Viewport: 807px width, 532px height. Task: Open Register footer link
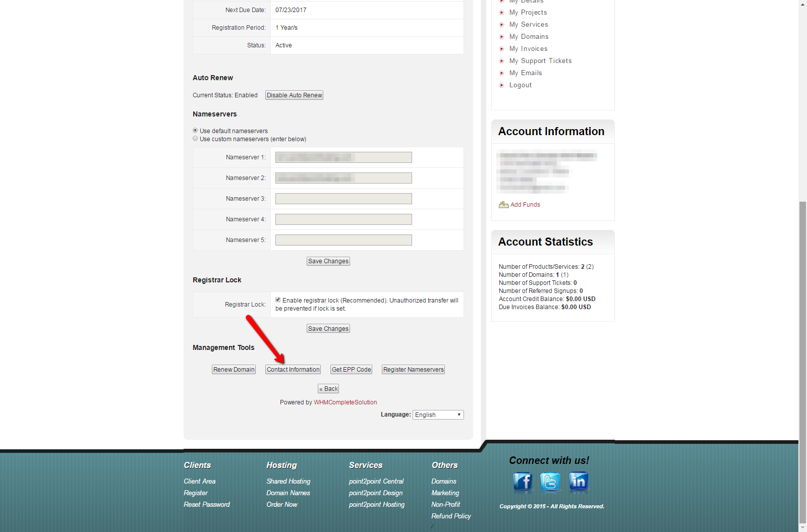[196, 493]
